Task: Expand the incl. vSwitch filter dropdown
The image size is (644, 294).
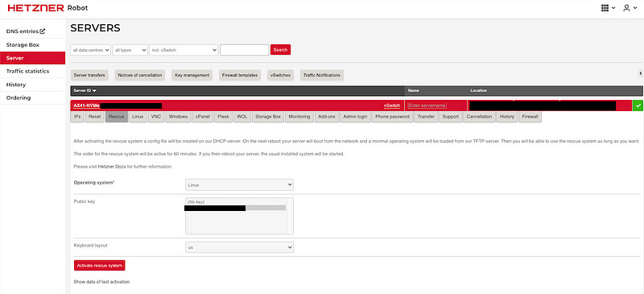Action: click(184, 50)
